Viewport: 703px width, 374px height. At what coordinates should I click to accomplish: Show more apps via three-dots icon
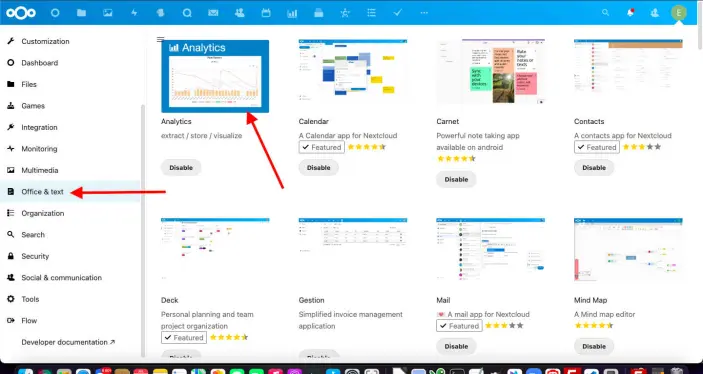424,13
